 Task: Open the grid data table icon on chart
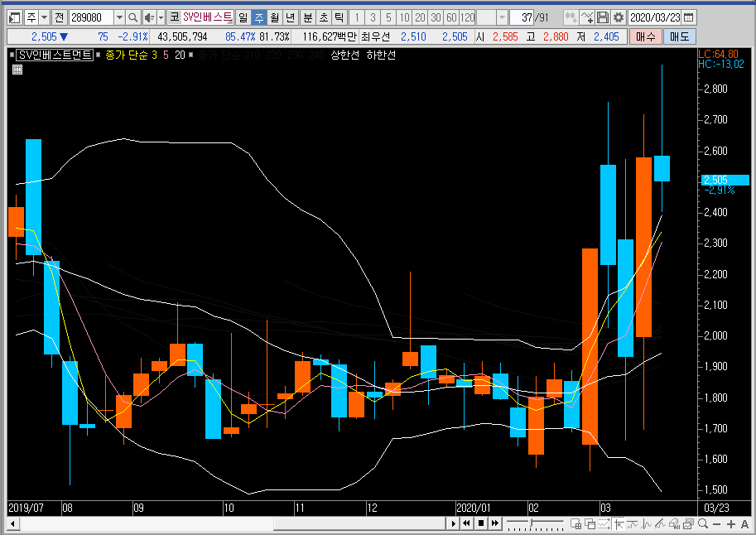click(17, 70)
